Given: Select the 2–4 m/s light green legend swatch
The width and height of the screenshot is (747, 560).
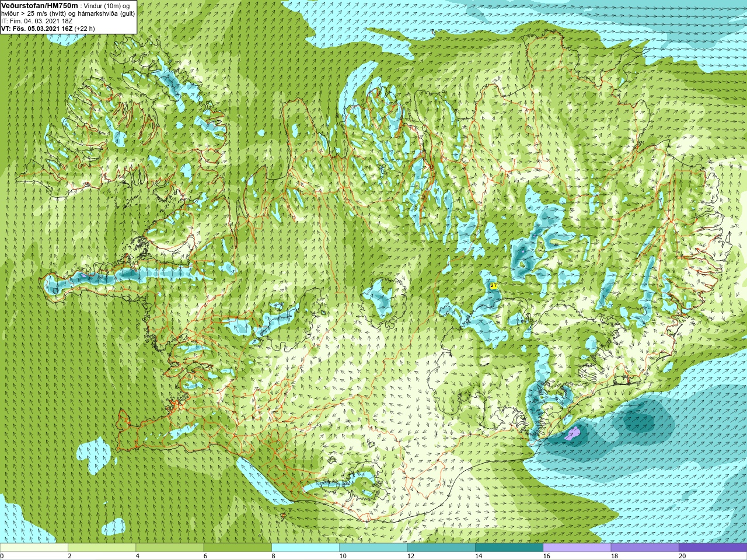Looking at the screenshot, I should coord(102,548).
